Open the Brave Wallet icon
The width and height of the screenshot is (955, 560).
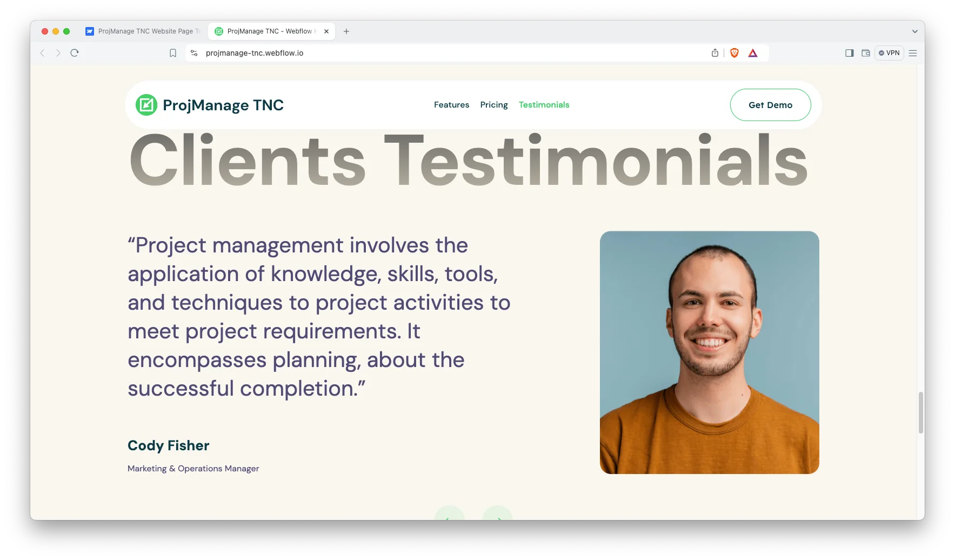(x=865, y=53)
